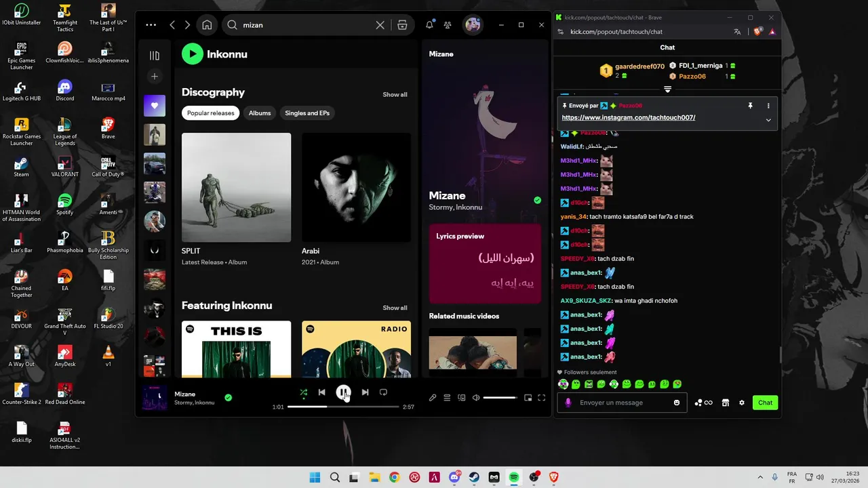
Task: Open Mizane title in Now Playing panel
Action: coord(447,196)
